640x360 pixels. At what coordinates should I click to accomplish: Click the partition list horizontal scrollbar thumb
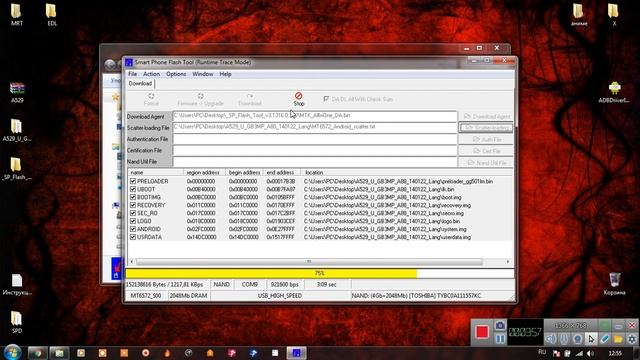pos(309,262)
